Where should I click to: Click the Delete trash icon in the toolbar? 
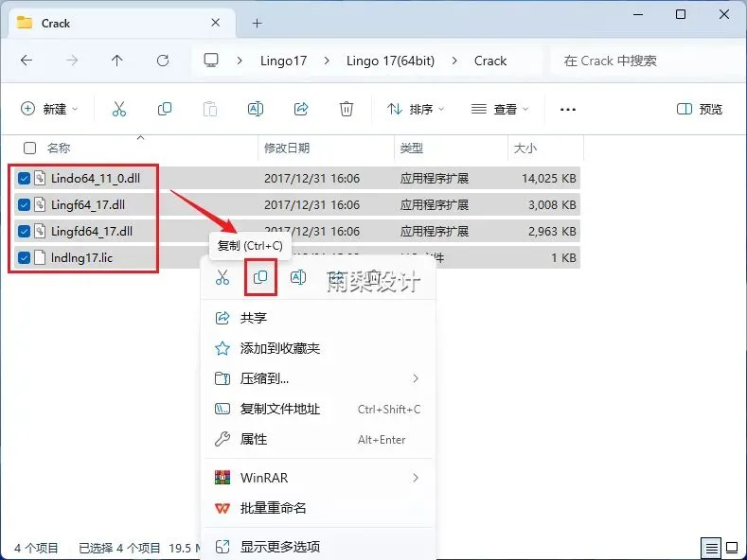click(x=347, y=109)
